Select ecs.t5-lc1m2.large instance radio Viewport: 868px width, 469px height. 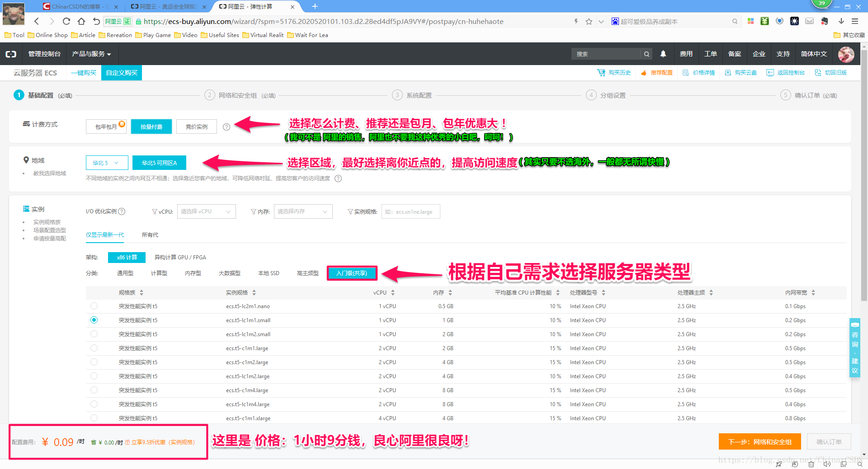(94, 376)
